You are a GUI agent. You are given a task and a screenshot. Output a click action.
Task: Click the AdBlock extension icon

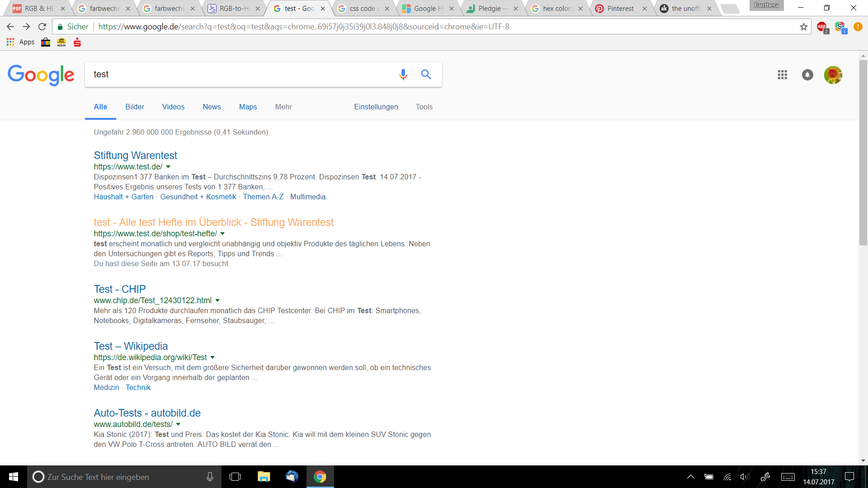(822, 27)
